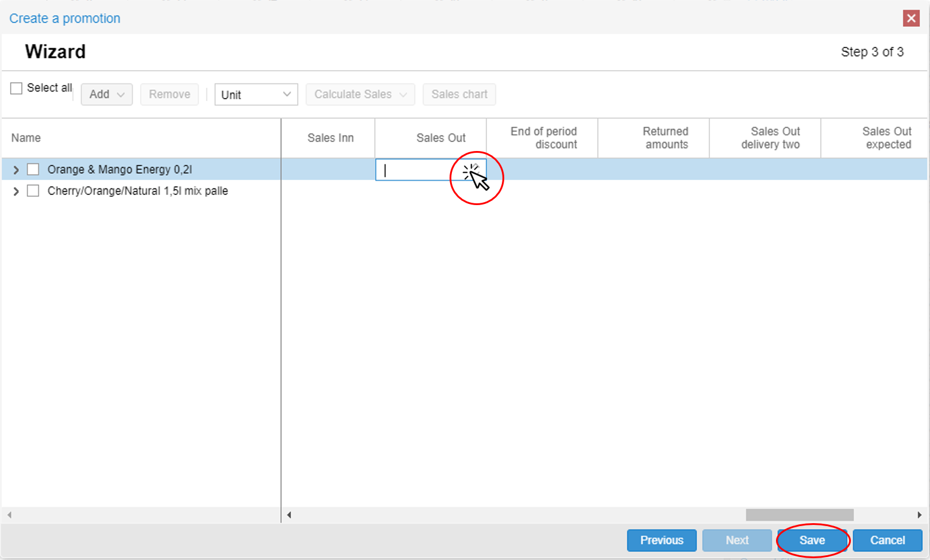Save the promotion
930x560 pixels.
(812, 540)
